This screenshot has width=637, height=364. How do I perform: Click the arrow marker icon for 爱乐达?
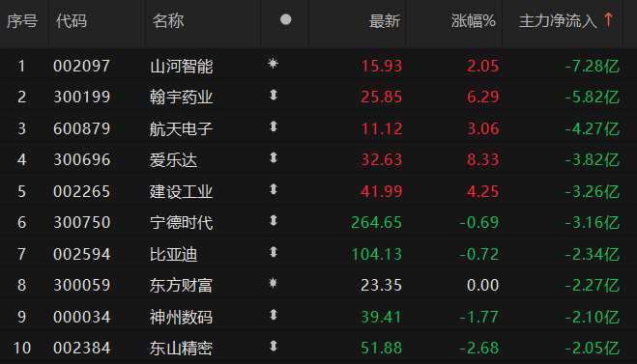tap(274, 157)
